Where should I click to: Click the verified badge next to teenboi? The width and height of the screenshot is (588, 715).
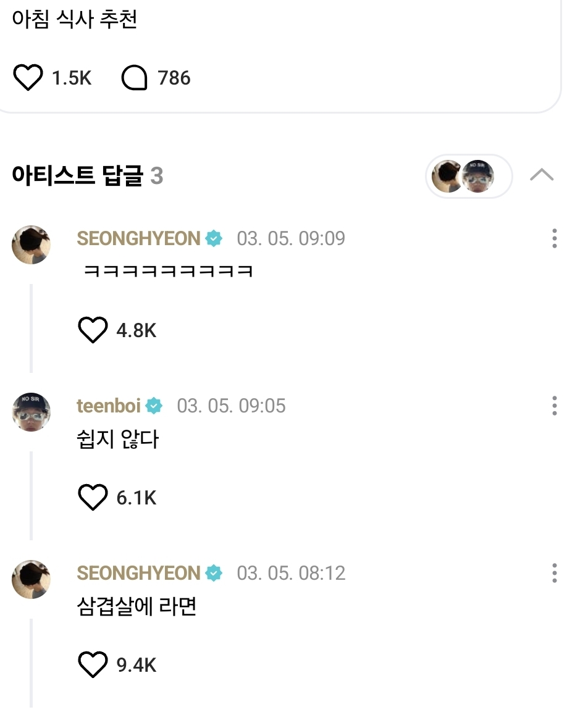coord(154,406)
